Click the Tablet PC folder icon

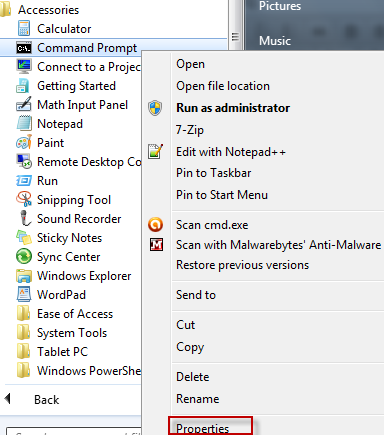24,352
